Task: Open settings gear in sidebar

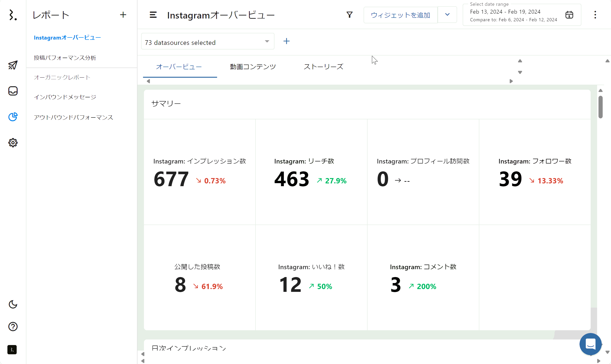Action: [x=13, y=142]
